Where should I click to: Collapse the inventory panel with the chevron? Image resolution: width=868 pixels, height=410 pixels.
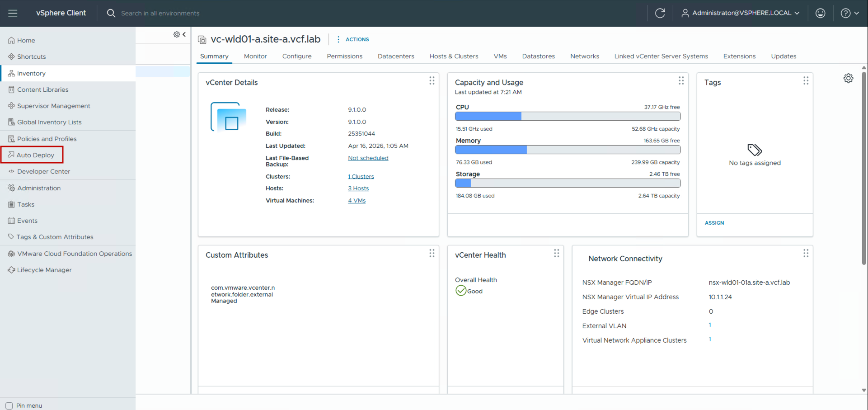[184, 34]
